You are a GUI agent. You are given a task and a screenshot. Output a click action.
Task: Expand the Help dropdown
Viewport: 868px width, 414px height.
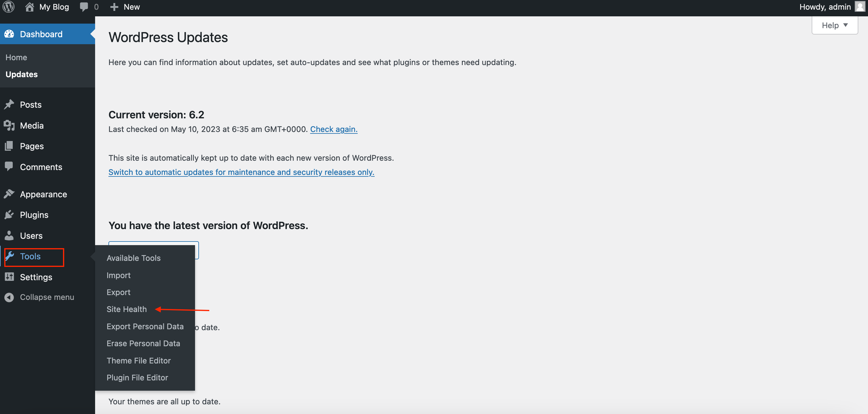tap(834, 25)
